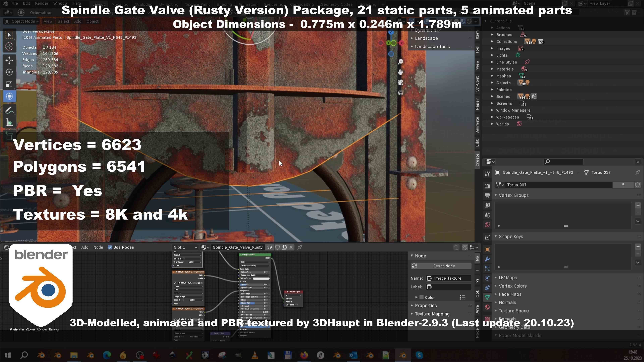Open the Windows Start menu
This screenshot has height=362, width=644.
coord(8,355)
